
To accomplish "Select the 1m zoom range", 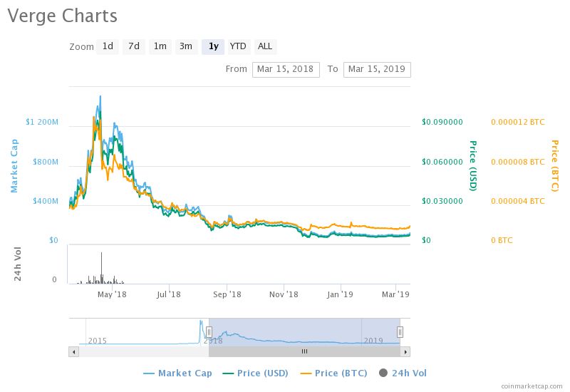I will (x=160, y=46).
